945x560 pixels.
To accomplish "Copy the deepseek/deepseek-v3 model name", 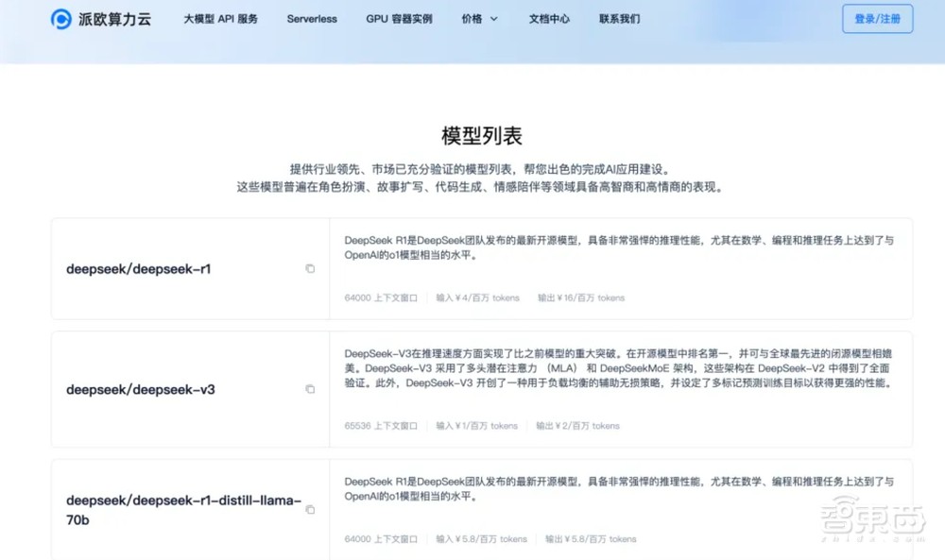I will pyautogui.click(x=310, y=388).
